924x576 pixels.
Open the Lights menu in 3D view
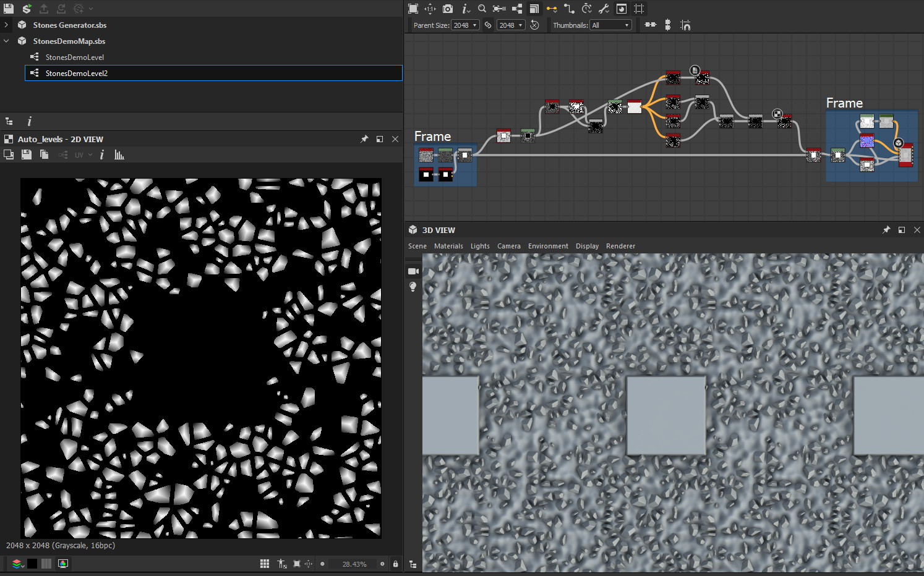(480, 245)
